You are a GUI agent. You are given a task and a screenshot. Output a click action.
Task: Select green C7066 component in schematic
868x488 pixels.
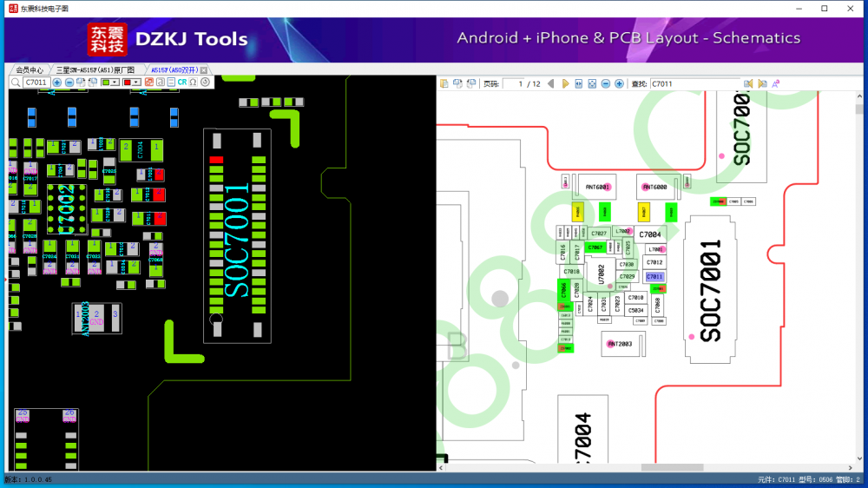563,289
